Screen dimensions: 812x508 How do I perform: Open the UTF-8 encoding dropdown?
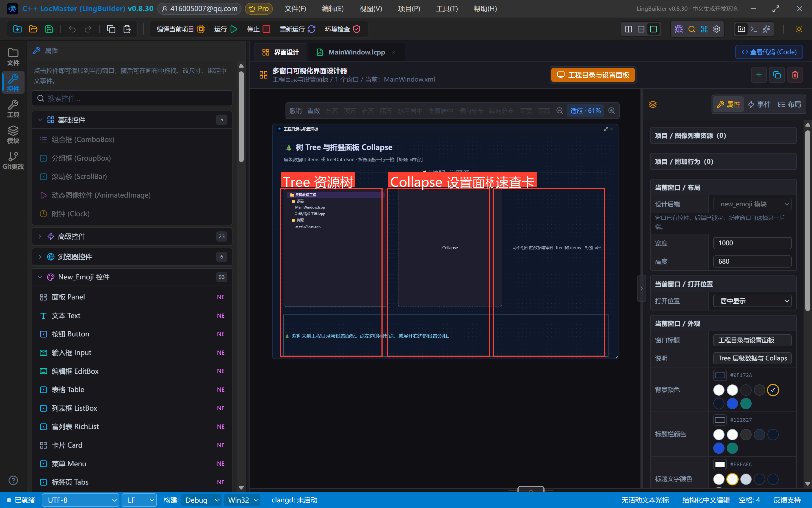click(x=81, y=500)
